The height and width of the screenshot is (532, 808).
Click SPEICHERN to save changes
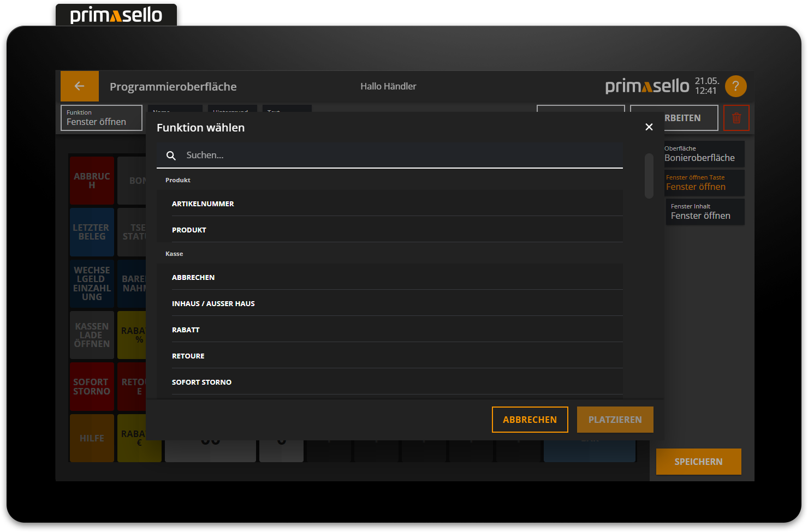tap(698, 461)
